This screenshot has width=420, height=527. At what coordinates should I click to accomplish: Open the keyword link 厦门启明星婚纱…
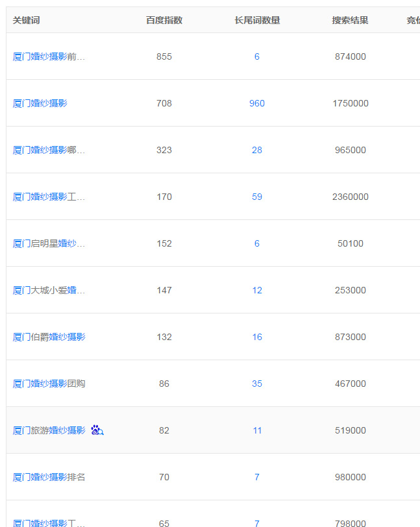click(x=49, y=243)
